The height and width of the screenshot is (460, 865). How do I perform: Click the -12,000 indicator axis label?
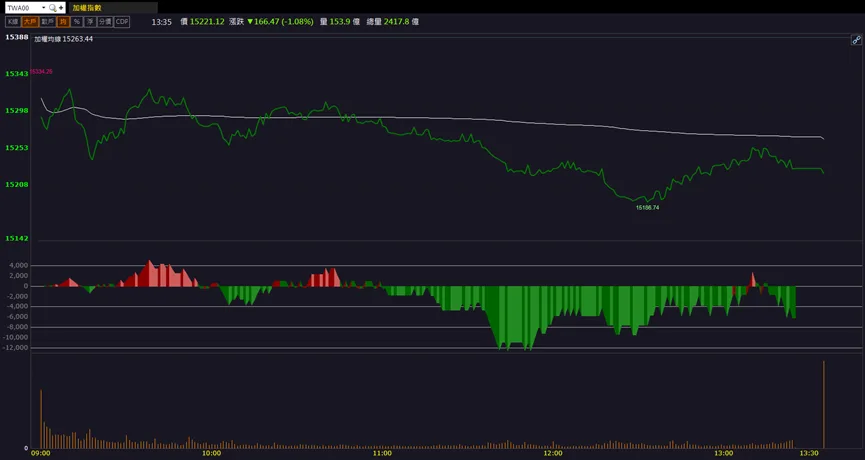(x=17, y=347)
